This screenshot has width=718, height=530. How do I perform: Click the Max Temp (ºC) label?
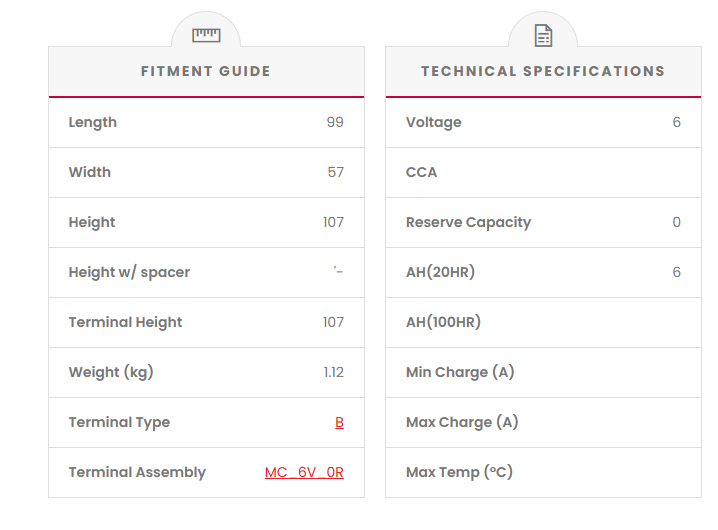(x=459, y=472)
